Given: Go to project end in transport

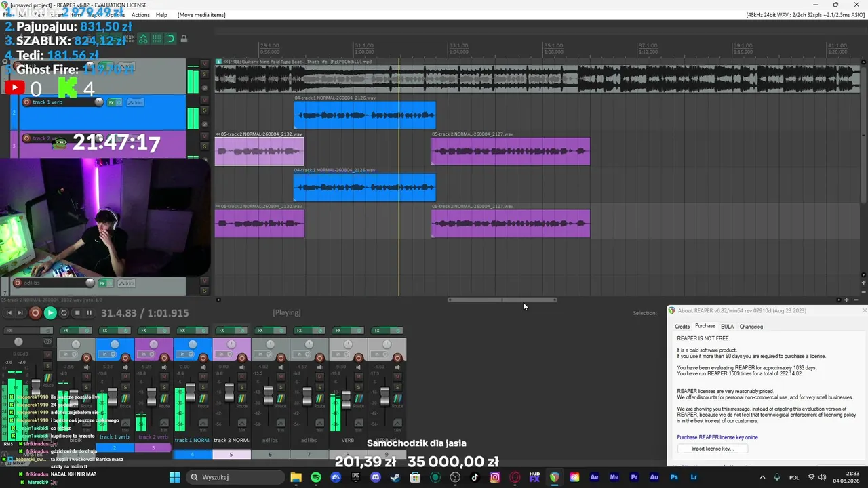Looking at the screenshot, I should pos(22,313).
